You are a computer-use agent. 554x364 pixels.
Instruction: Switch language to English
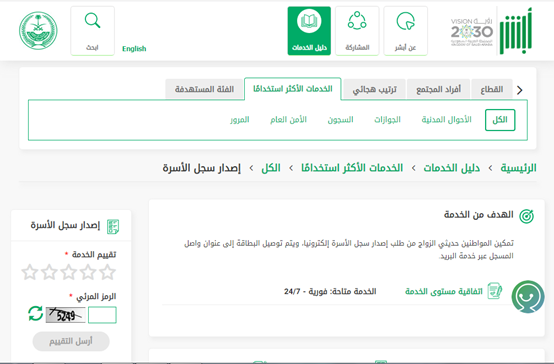(134, 48)
